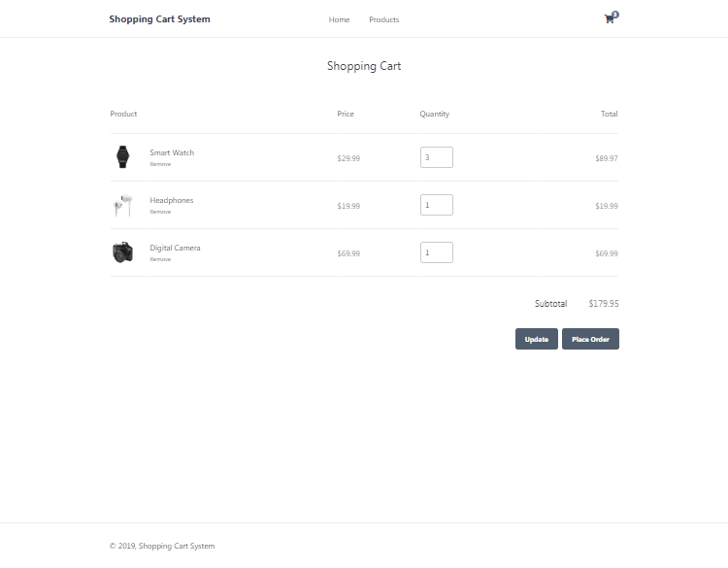The width and height of the screenshot is (728, 568).
Task: Open the Digital Camera product link
Action: click(175, 248)
